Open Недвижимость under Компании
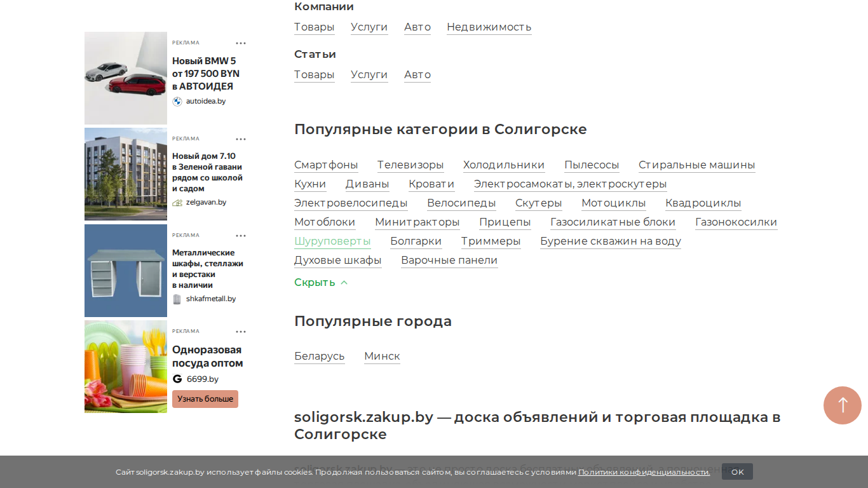868x488 pixels. tap(489, 27)
